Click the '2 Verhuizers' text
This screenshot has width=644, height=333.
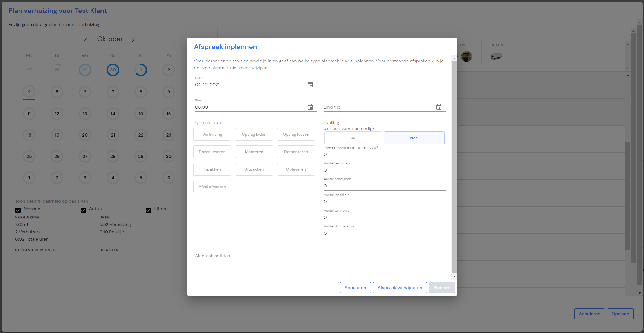point(28,232)
